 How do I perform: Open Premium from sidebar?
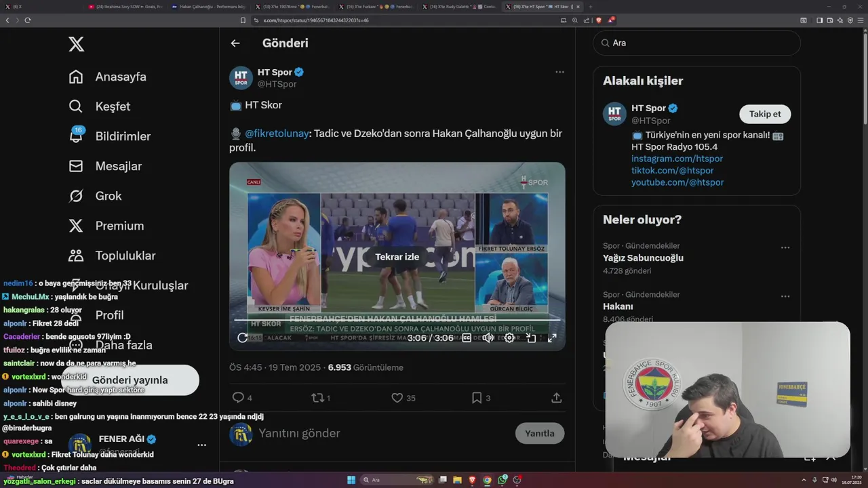point(106,226)
